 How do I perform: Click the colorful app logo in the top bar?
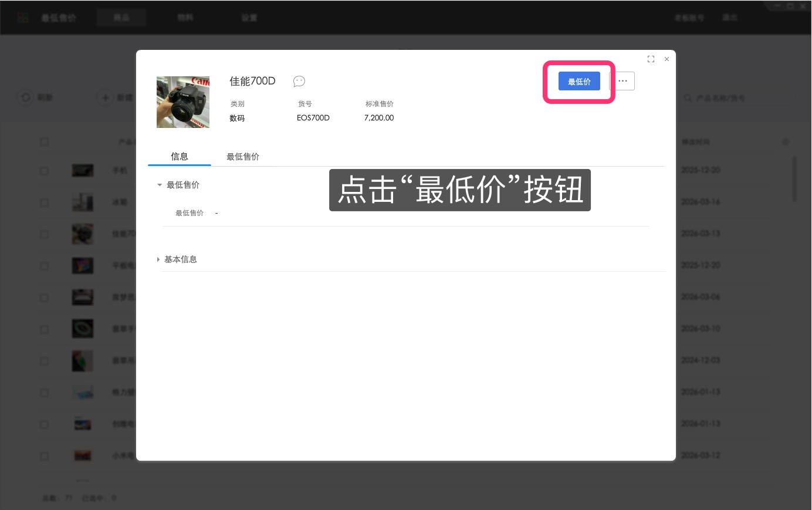(23, 18)
